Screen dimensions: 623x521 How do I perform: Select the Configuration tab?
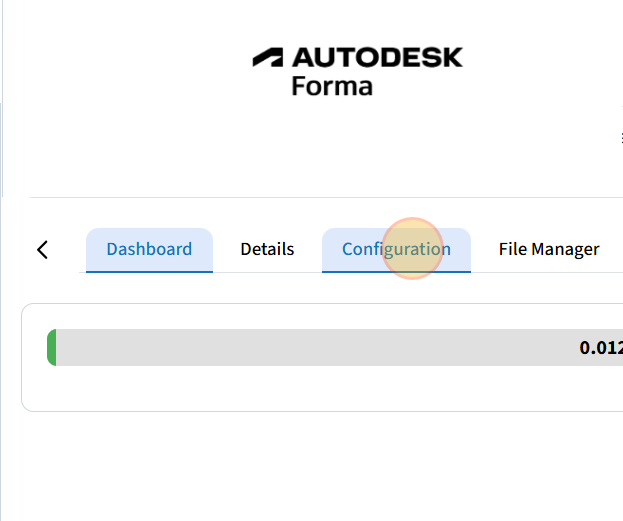click(396, 249)
